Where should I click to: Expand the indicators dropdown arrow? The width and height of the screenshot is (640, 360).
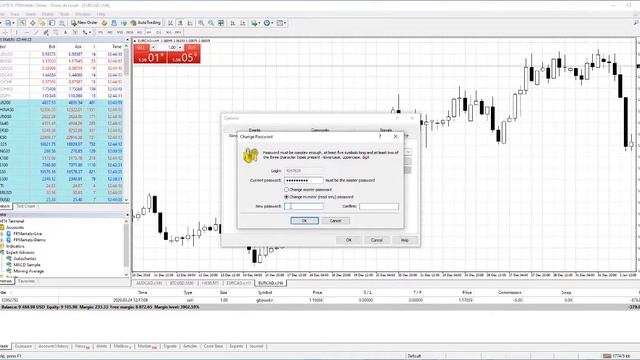260,23
